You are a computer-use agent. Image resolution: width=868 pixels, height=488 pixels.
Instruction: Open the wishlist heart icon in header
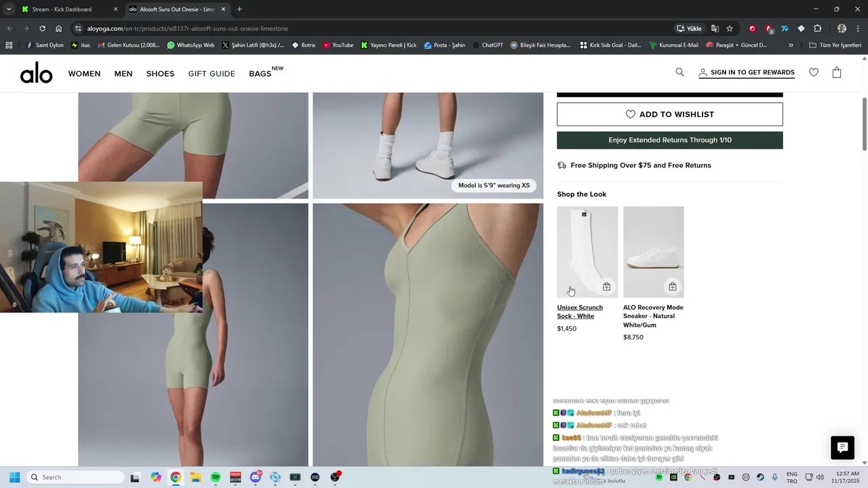click(x=814, y=73)
